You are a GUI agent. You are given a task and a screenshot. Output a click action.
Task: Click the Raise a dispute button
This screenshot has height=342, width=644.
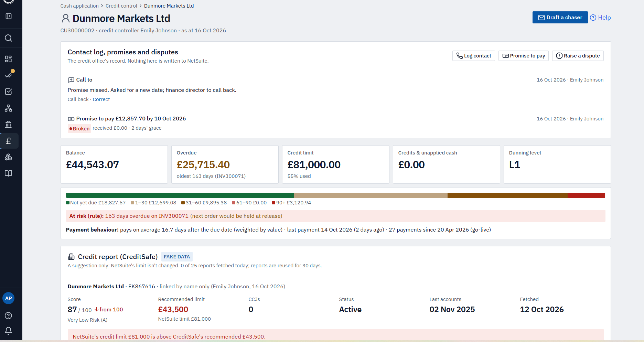(x=578, y=56)
